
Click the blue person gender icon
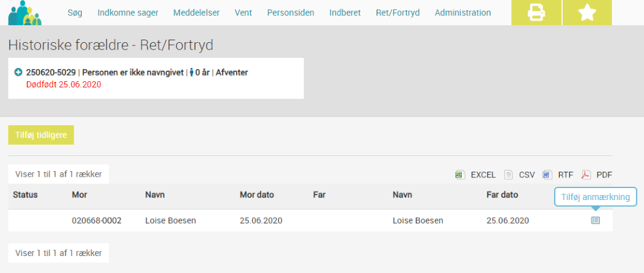pos(191,73)
